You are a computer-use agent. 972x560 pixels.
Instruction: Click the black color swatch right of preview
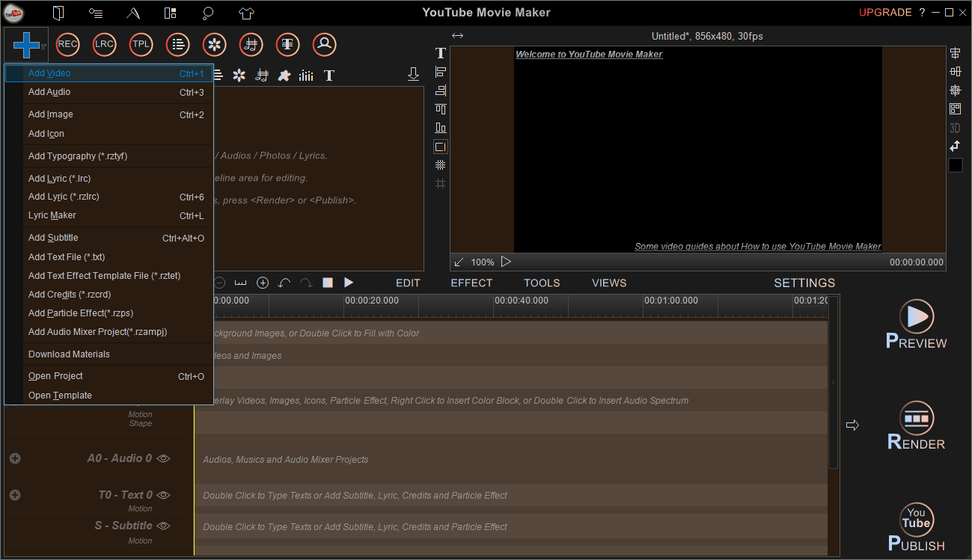pyautogui.click(x=956, y=165)
